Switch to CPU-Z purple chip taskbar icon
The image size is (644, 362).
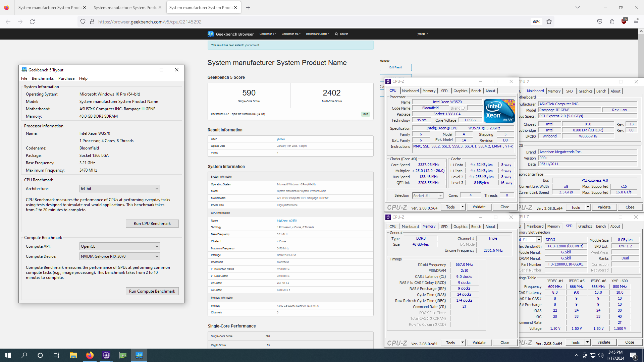[106, 355]
